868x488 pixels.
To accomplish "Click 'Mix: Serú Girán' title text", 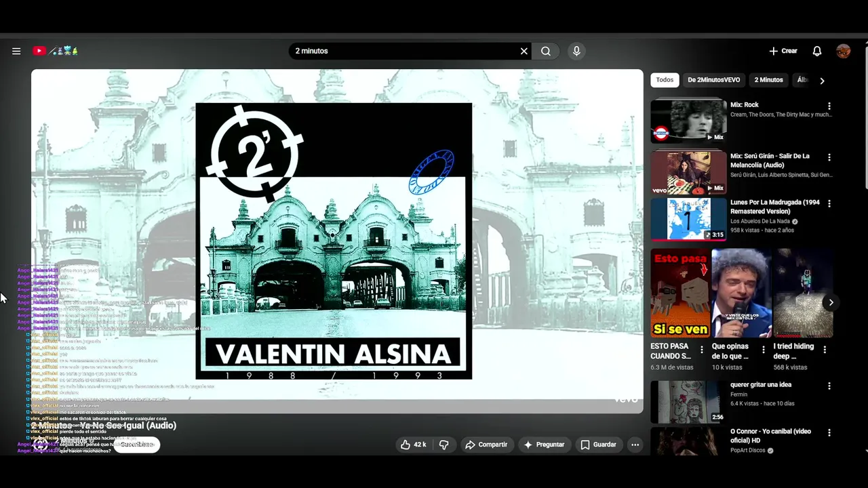I will 770,161.
